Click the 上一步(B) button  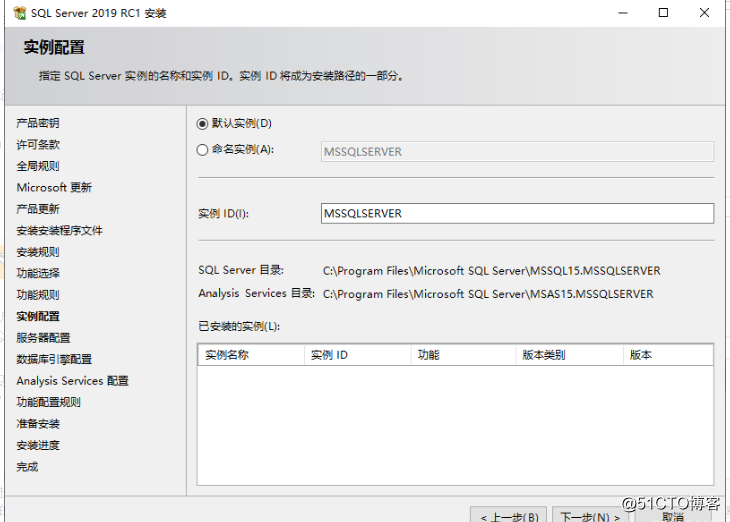[x=509, y=515]
